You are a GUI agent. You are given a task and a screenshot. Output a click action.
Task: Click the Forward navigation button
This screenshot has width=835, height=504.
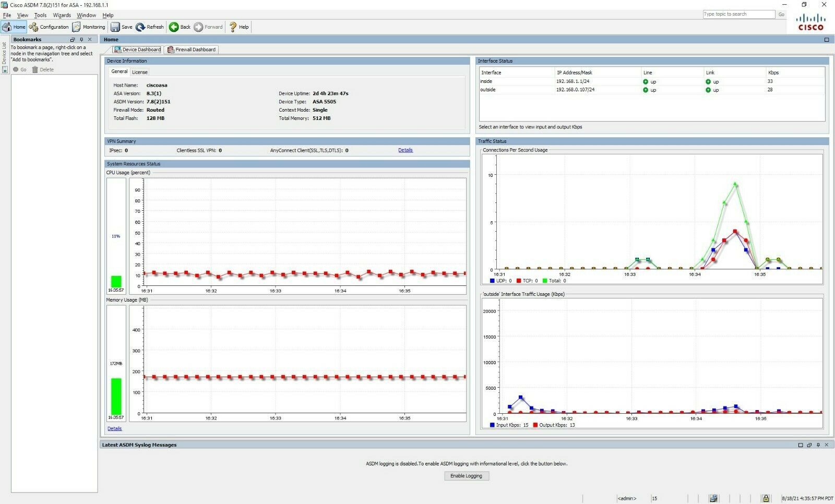point(208,27)
